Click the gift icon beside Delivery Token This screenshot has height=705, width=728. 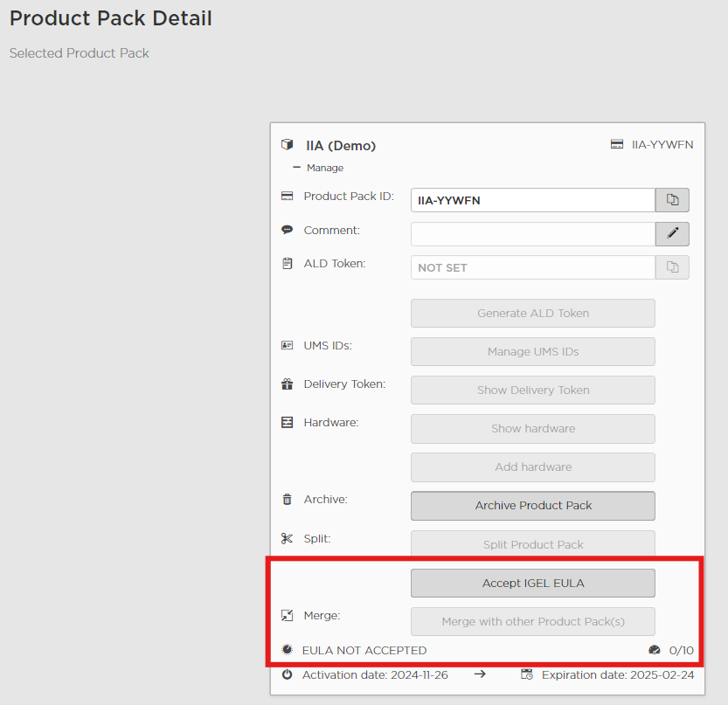point(288,384)
